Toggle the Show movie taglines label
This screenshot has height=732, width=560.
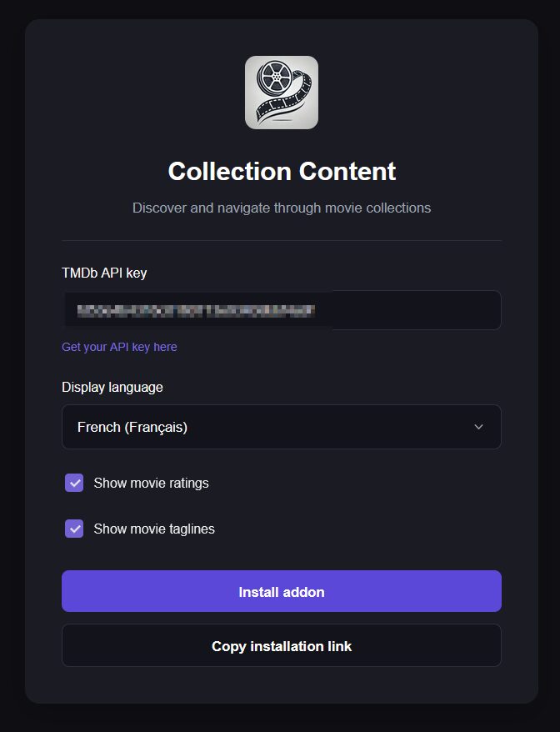point(154,529)
